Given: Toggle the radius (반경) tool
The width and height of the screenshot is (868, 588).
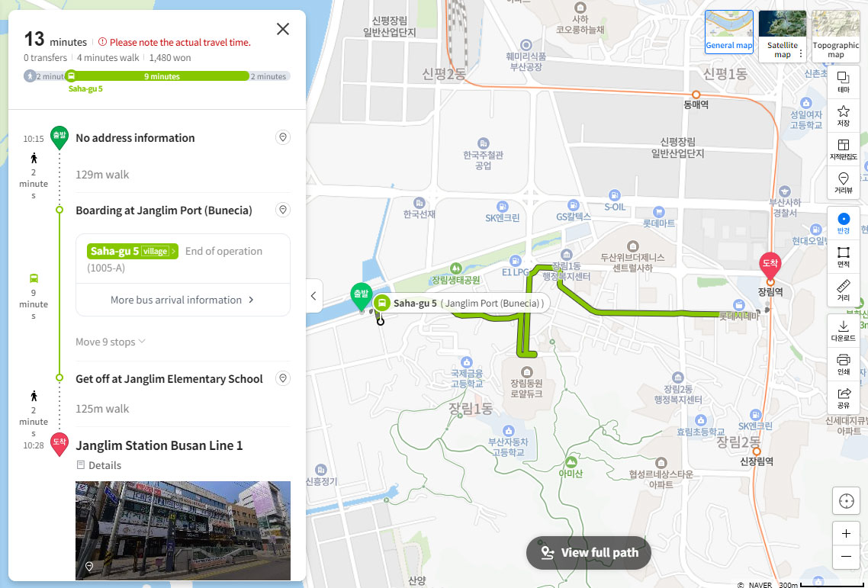Looking at the screenshot, I should 843,223.
